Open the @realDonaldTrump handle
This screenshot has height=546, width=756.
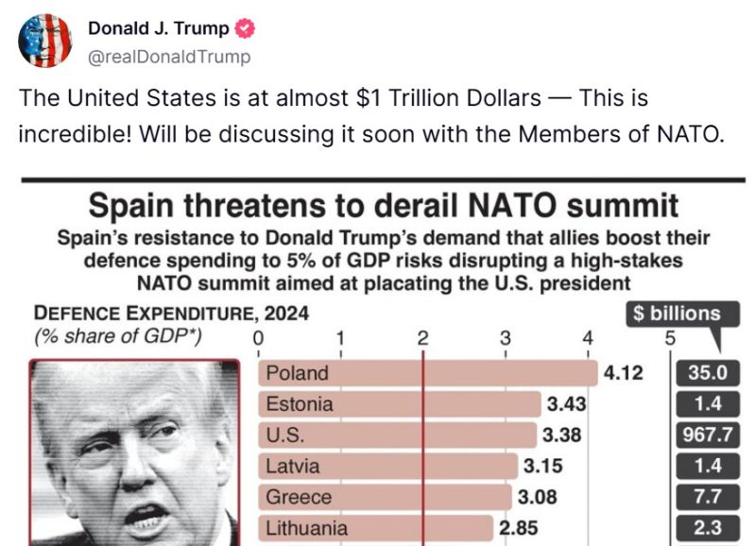tap(169, 57)
